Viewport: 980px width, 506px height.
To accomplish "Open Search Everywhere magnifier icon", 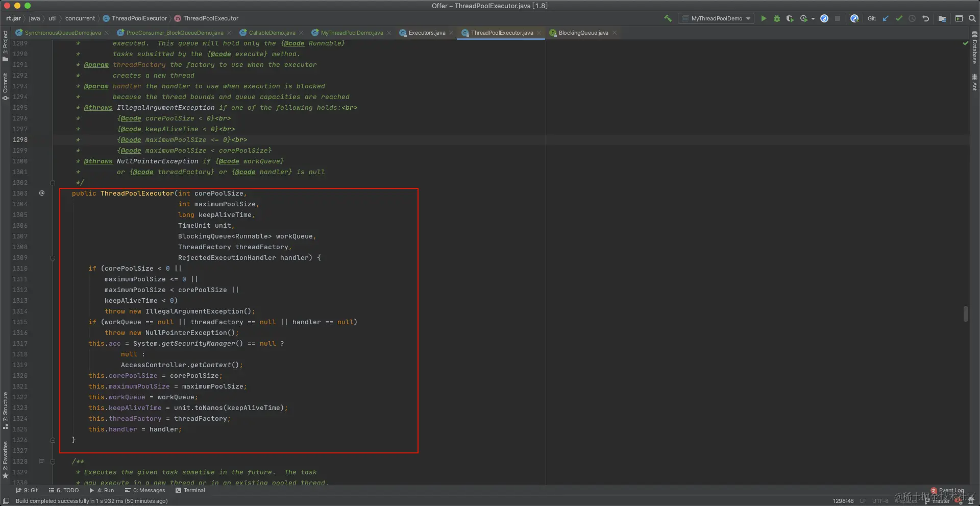I will point(972,18).
